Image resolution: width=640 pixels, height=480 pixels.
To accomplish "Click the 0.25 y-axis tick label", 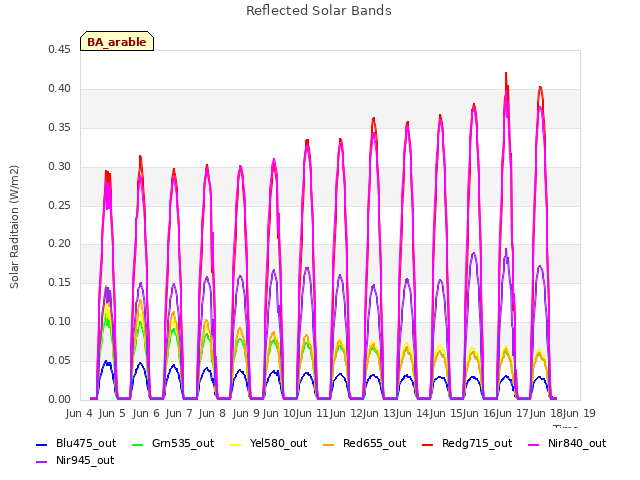I will click(59, 205).
